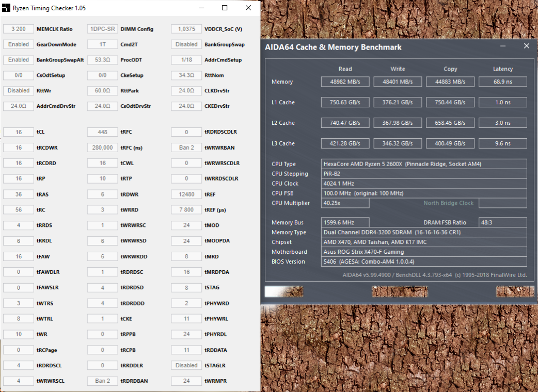Select the AddrCmdDrvStr value field

pos(19,106)
